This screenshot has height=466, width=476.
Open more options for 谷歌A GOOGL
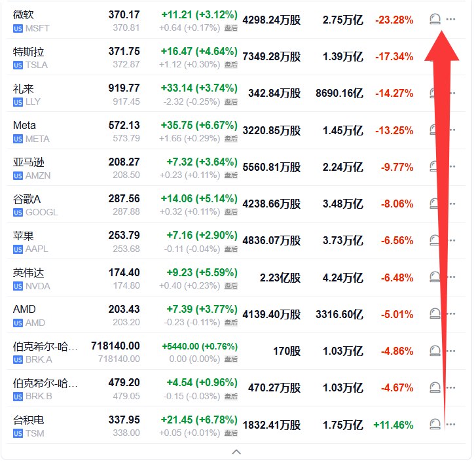(452, 204)
